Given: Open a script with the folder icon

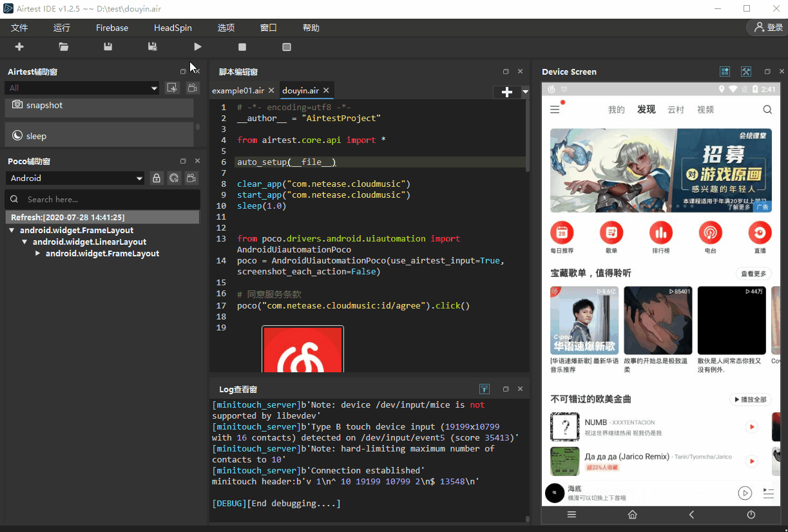Looking at the screenshot, I should (64, 46).
